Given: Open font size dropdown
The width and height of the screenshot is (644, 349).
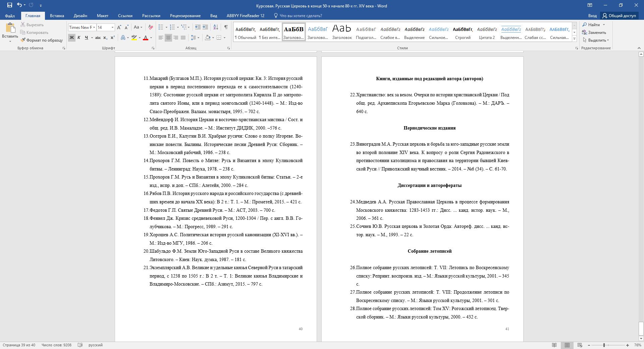Looking at the screenshot, I should tap(112, 28).
